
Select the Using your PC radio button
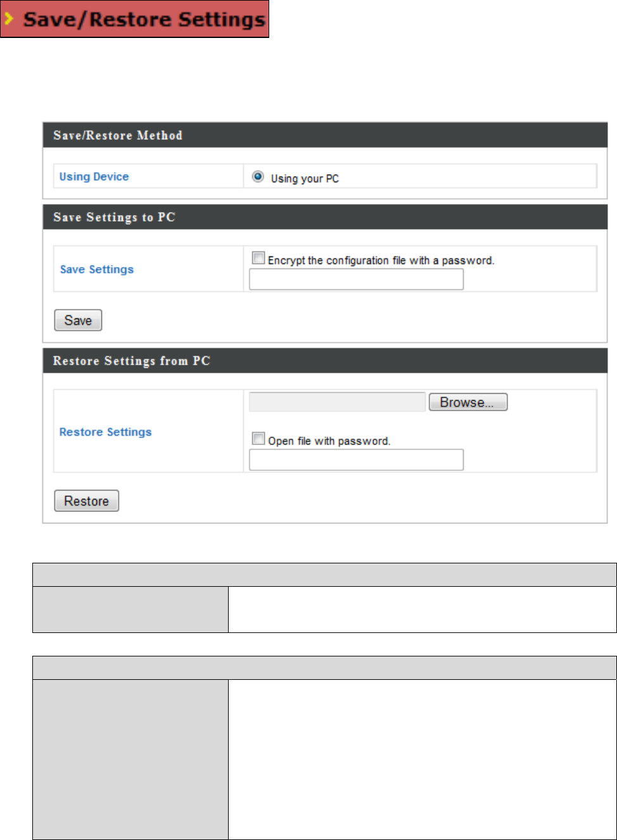point(258,177)
